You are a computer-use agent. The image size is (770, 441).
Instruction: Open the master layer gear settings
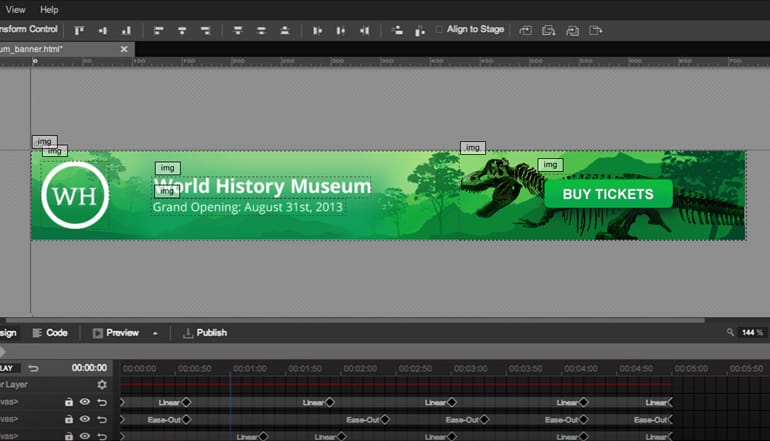[x=101, y=384]
